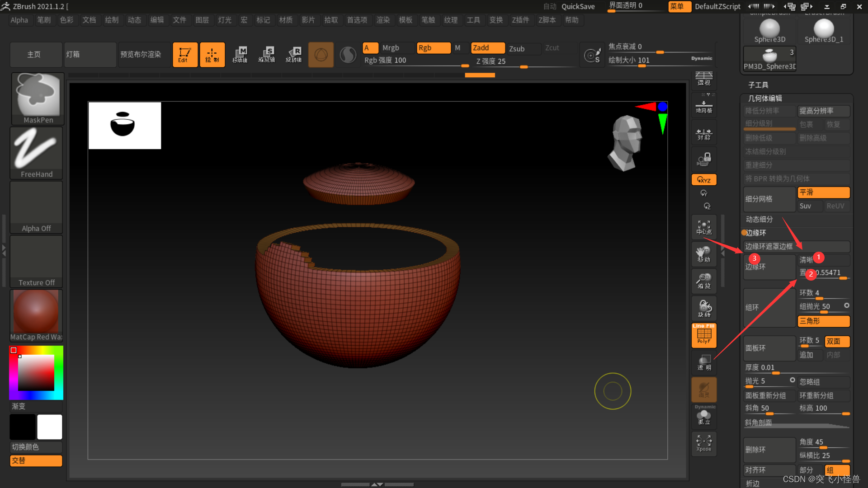Collapse the 几何体编辑 section

pos(765,98)
